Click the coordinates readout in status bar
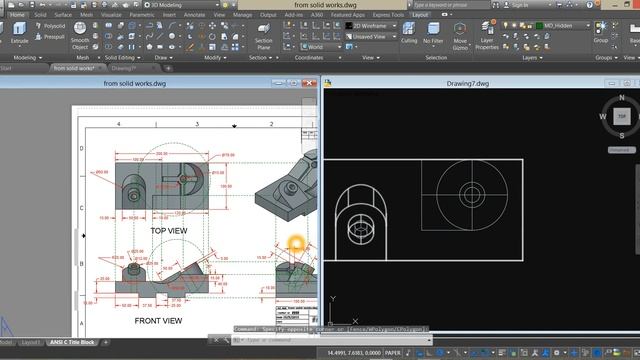The height and width of the screenshot is (360, 640). click(354, 353)
